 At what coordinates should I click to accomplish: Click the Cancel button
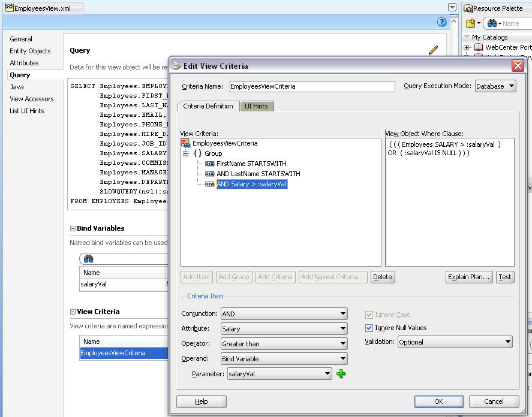(x=494, y=401)
